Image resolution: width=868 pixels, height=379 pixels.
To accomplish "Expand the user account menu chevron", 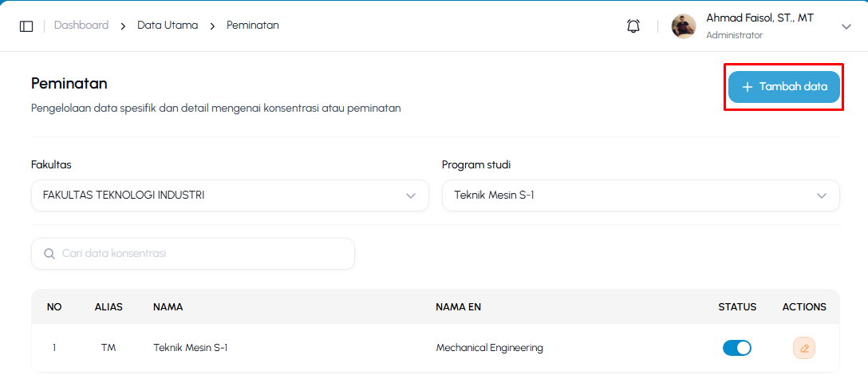I will click(846, 26).
